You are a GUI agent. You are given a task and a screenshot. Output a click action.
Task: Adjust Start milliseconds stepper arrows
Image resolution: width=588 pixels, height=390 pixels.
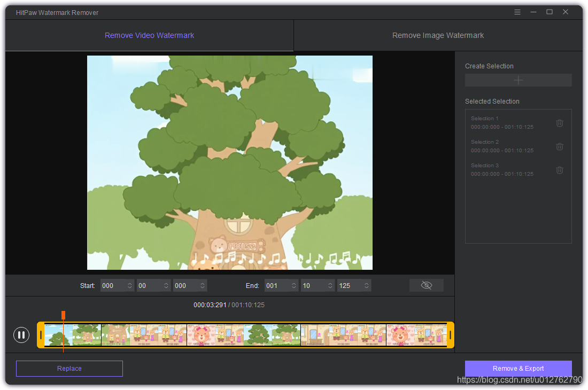(x=203, y=285)
